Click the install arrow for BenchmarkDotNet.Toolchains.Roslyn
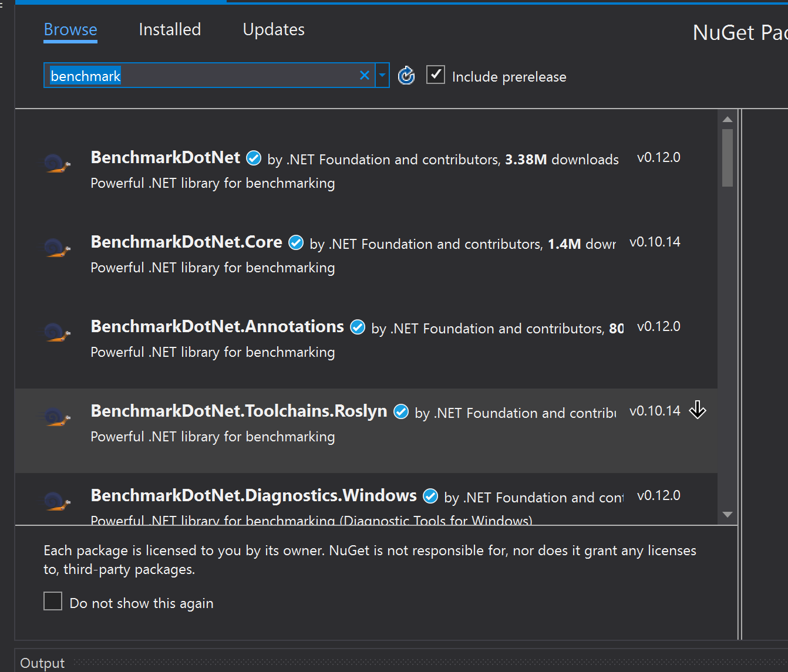This screenshot has height=672, width=788. tap(697, 410)
